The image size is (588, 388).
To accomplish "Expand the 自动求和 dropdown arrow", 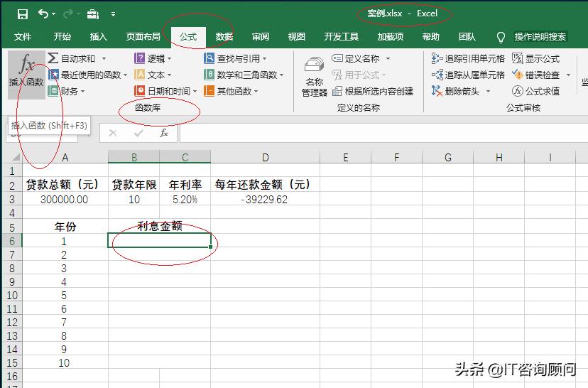I will click(x=104, y=58).
